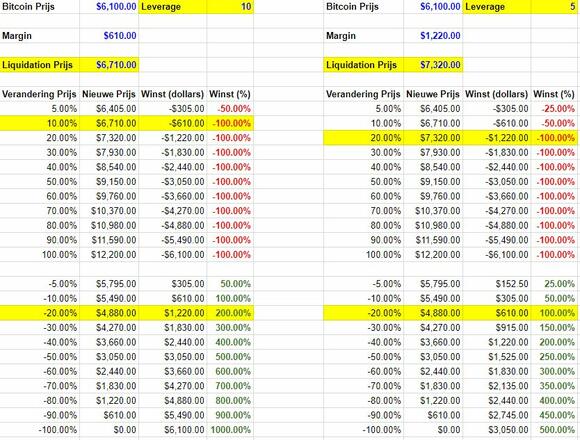
Task: Click the right 'Liquidation Prijs' label
Action: [361, 65]
